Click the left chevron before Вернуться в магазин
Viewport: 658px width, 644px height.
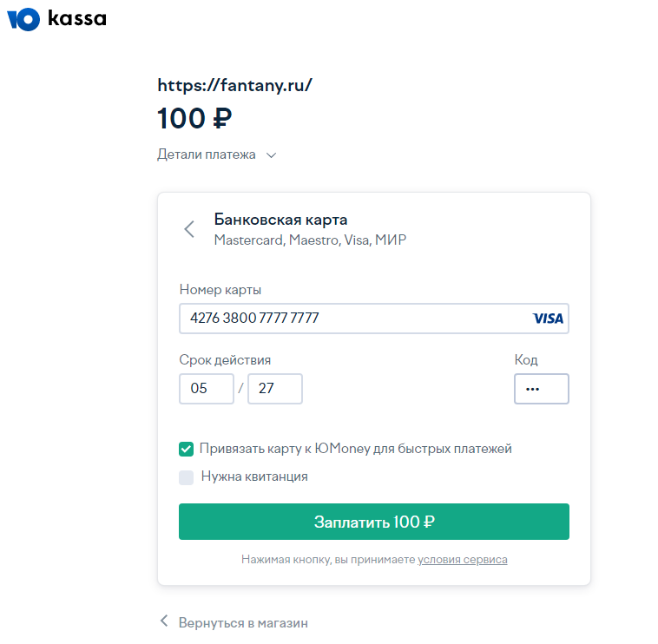pyautogui.click(x=163, y=621)
